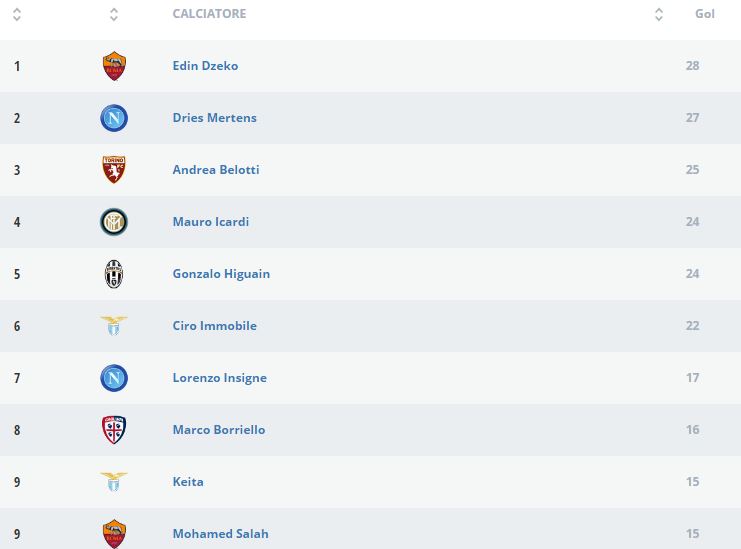Select the Napoli logo in Insigne's row

click(x=114, y=378)
